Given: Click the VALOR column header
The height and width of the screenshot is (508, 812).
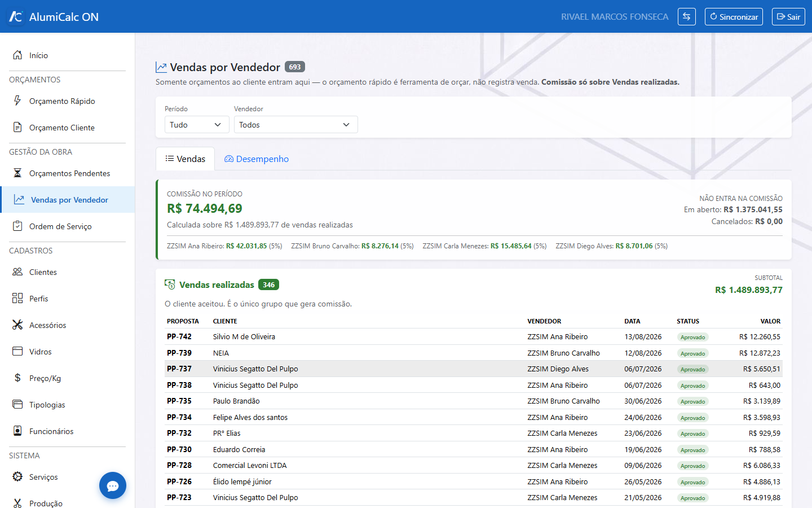Looking at the screenshot, I should point(770,321).
